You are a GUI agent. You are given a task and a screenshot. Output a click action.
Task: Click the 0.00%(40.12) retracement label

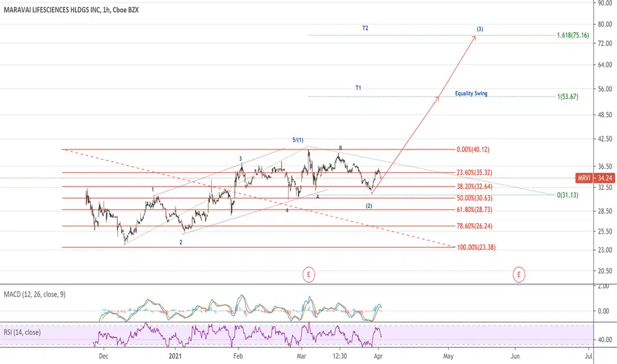click(473, 150)
